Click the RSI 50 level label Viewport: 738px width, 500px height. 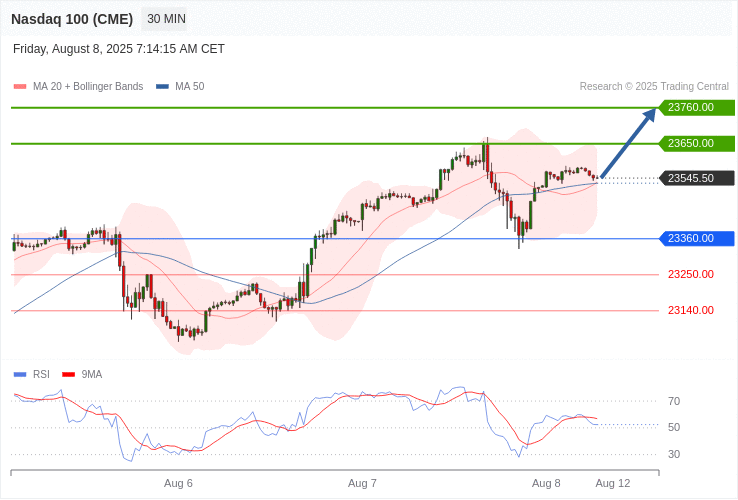click(x=674, y=427)
